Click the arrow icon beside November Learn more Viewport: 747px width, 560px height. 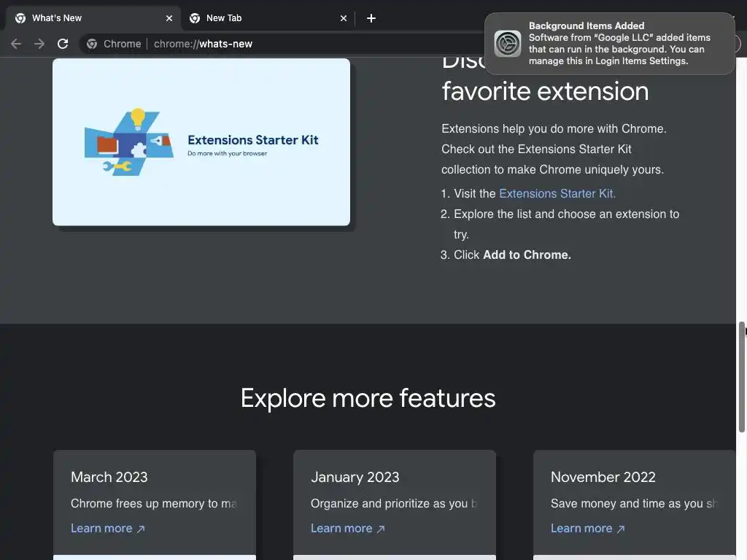[621, 529]
